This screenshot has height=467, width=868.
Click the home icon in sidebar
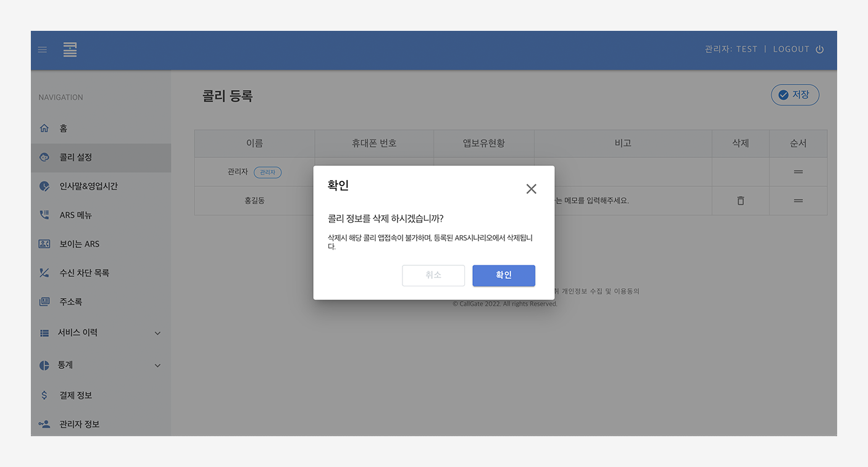[x=44, y=128]
